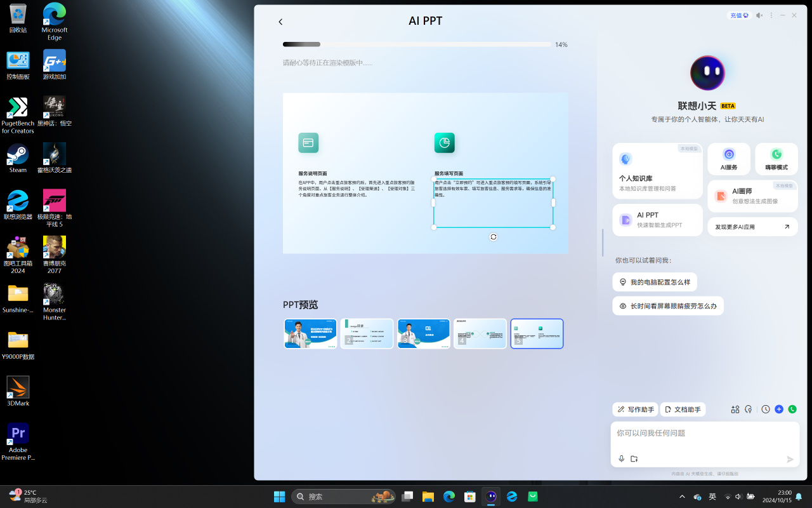This screenshot has height=508, width=812.
Task: Click the 联想小天 taskbar icon
Action: pos(491,497)
